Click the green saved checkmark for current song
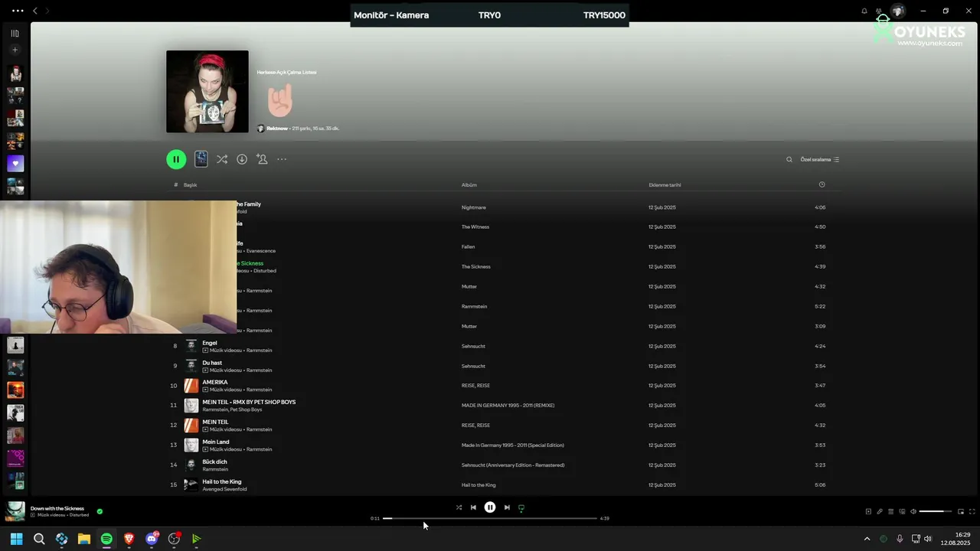 (x=100, y=511)
